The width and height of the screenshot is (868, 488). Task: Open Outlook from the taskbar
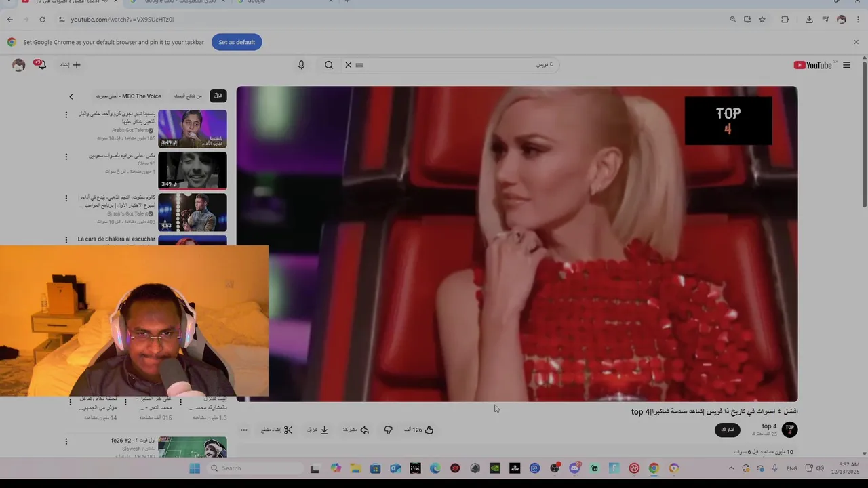(x=395, y=468)
